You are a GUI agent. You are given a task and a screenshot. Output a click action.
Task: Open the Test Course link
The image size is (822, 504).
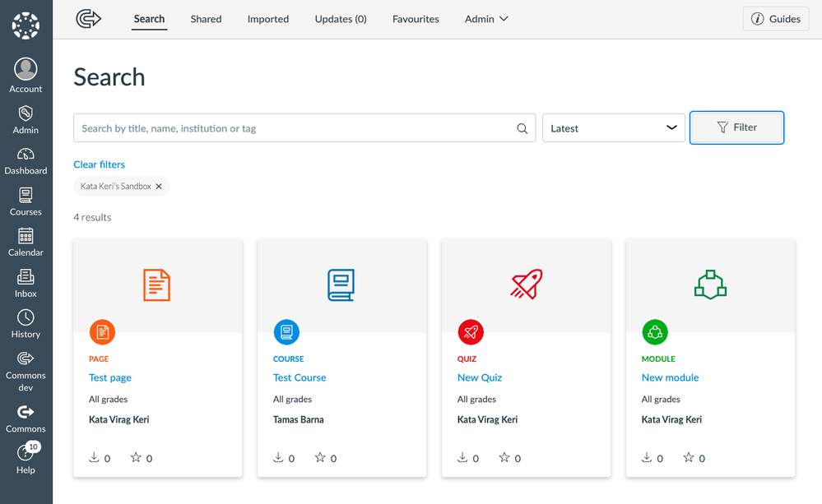[300, 377]
